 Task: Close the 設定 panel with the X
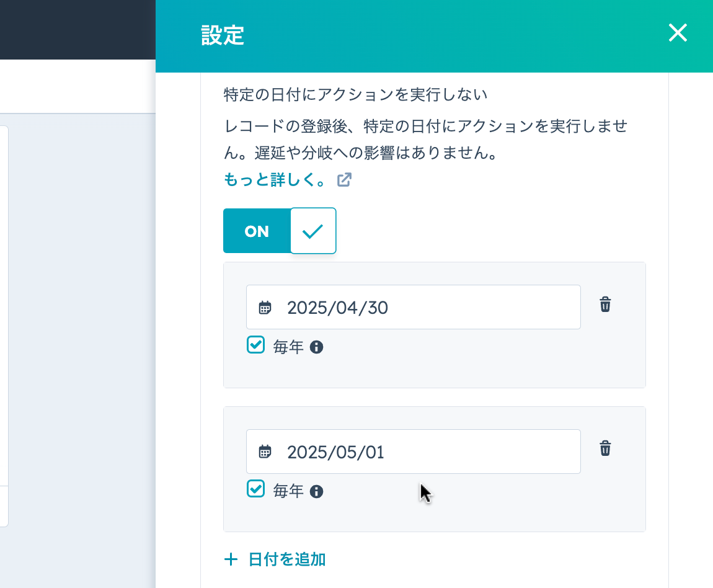(x=678, y=33)
